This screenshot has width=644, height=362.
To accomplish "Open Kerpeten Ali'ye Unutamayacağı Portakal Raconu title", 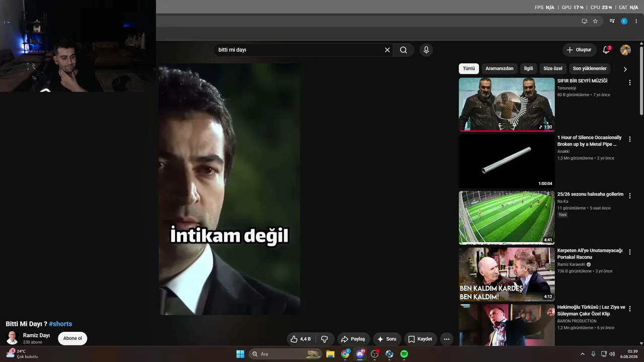I will 590,254.
